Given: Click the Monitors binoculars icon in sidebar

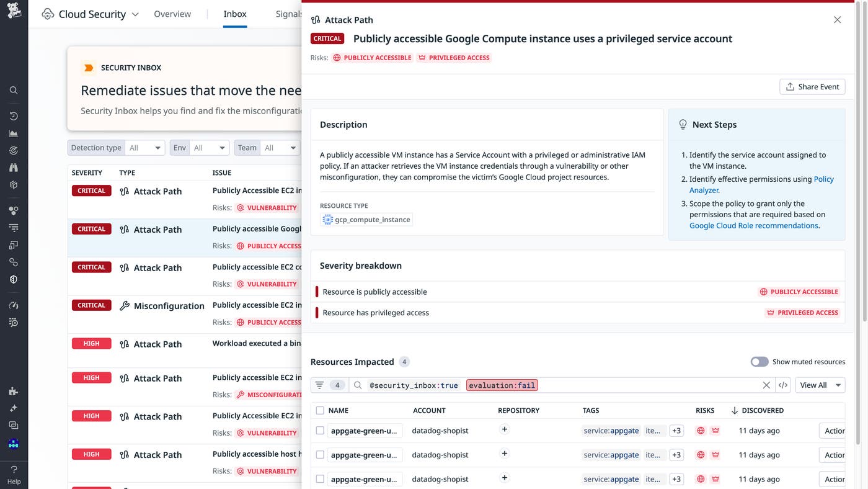Looking at the screenshot, I should tap(13, 167).
